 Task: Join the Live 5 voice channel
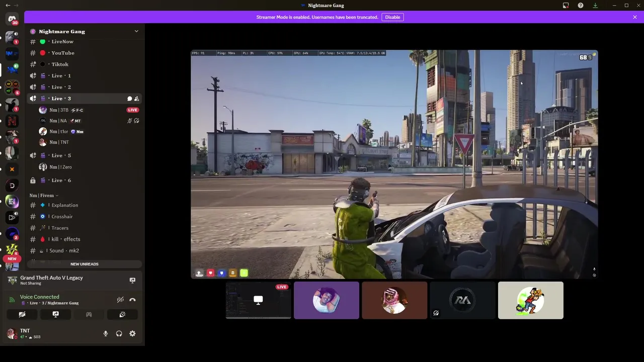tap(84, 155)
